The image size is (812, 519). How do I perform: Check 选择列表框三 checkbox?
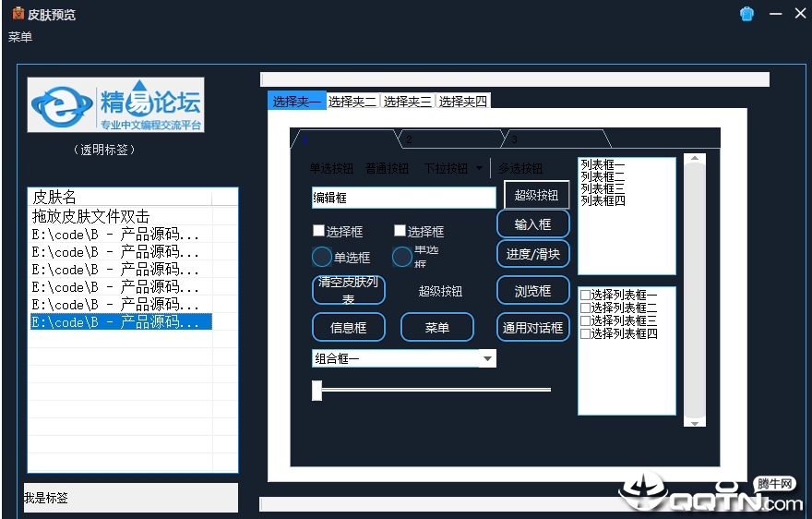(x=585, y=321)
